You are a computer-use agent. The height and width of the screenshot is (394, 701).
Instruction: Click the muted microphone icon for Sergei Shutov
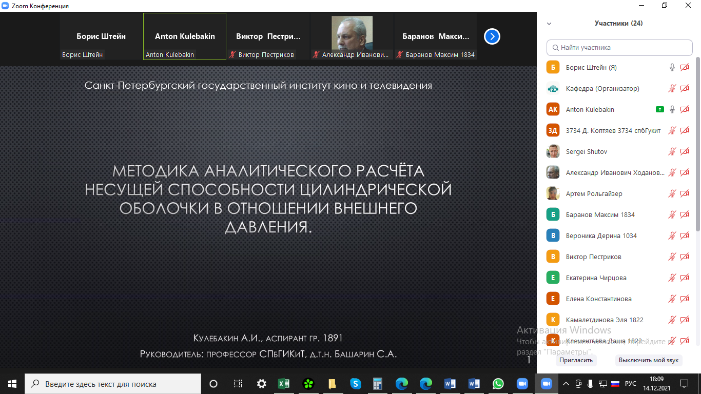click(671, 152)
